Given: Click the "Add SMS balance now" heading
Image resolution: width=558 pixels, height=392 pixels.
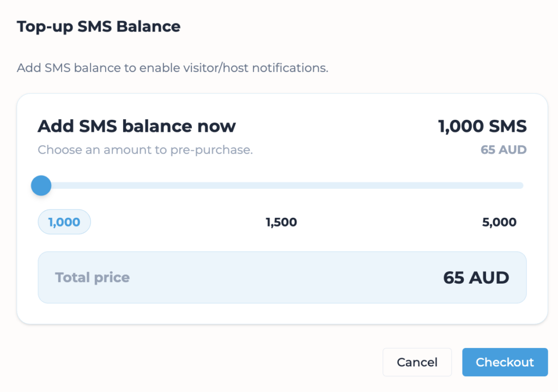Looking at the screenshot, I should (137, 127).
